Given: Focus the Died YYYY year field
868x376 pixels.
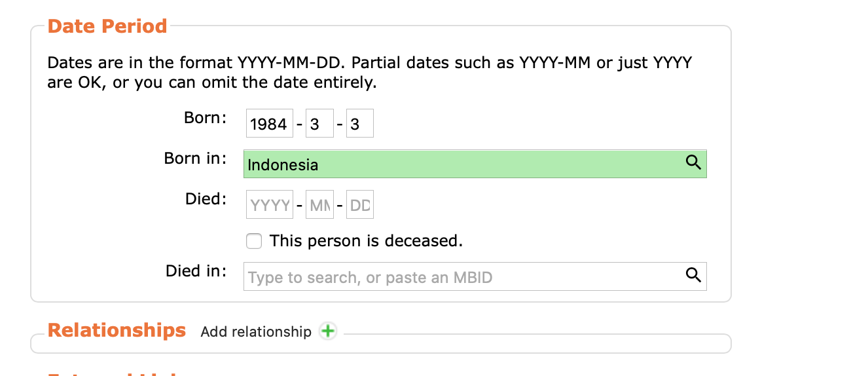Looking at the screenshot, I should 269,205.
